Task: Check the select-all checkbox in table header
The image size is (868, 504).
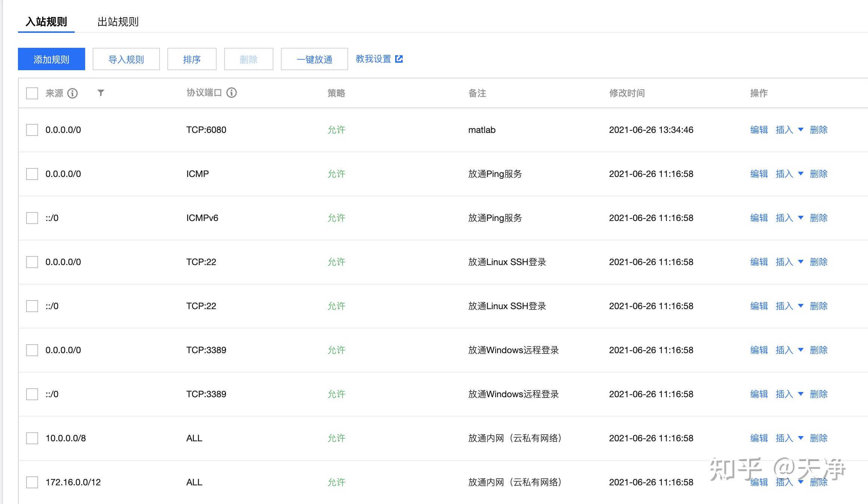Action: tap(31, 93)
